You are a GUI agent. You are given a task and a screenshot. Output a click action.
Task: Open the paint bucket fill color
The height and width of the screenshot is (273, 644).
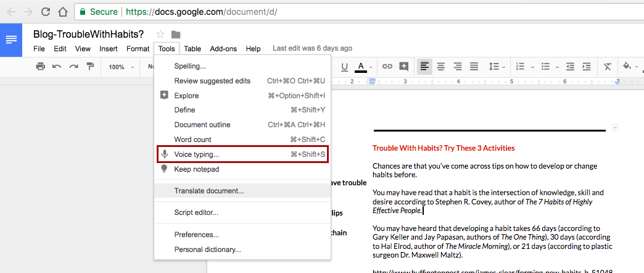coord(627,66)
